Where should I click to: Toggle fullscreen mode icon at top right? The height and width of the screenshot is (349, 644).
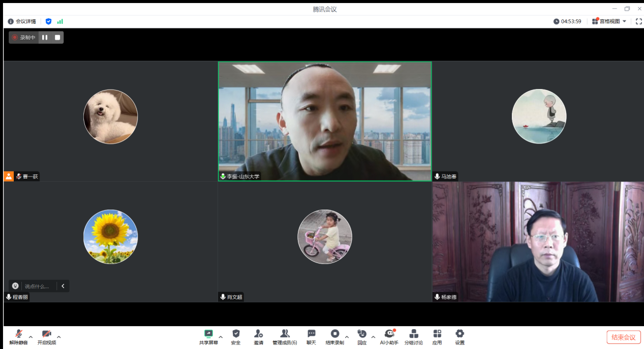point(639,21)
